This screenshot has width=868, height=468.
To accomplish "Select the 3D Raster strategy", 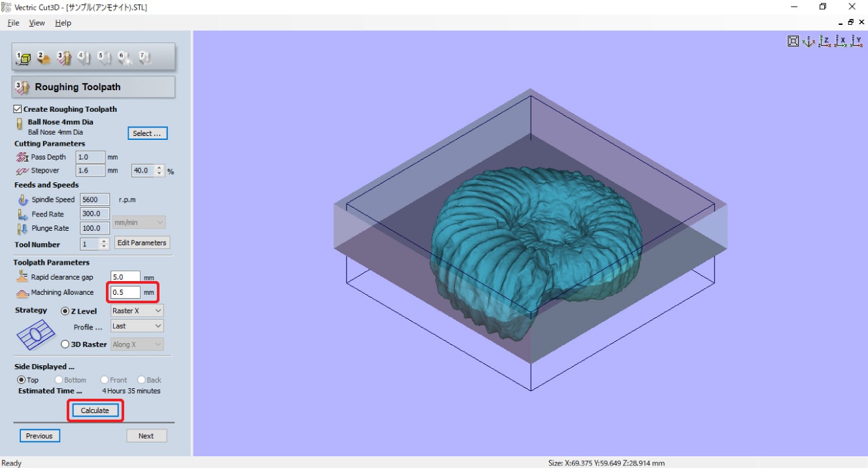I will point(65,344).
